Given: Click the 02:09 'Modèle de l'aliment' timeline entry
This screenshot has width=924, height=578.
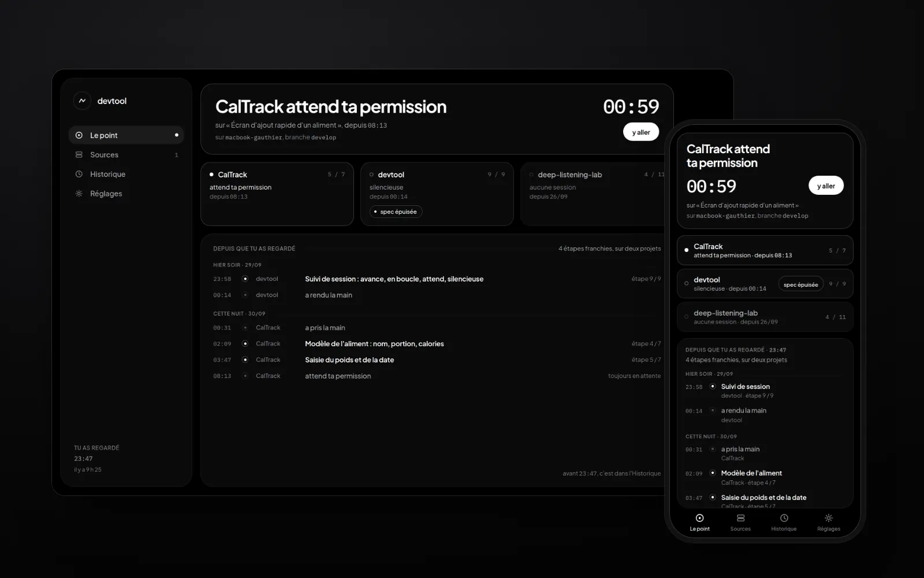Looking at the screenshot, I should click(x=437, y=343).
